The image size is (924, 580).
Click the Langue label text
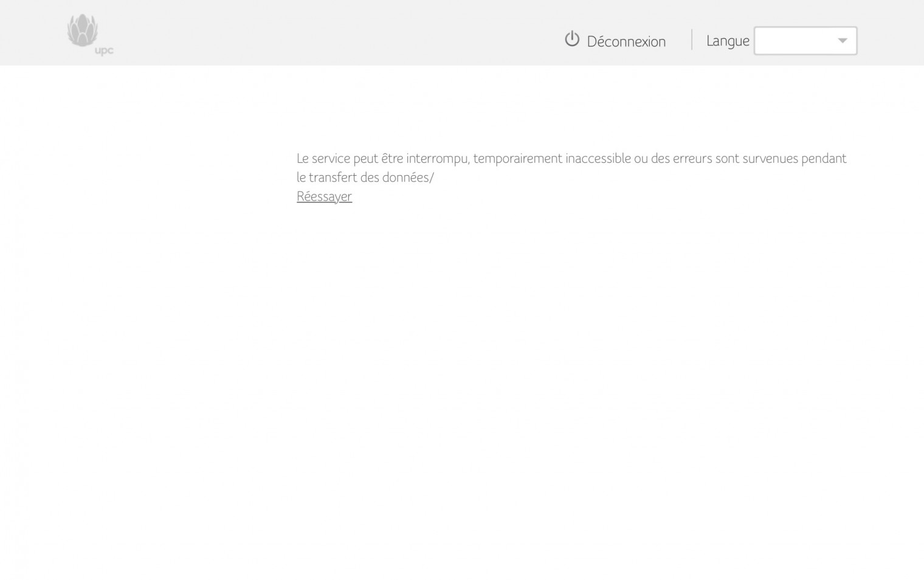pyautogui.click(x=727, y=41)
